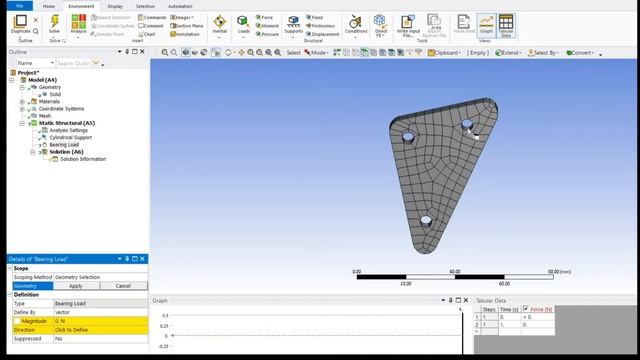Viewport: 640px width, 360px height.
Task: Click the red delete X in Outline group
Action: tap(36, 20)
